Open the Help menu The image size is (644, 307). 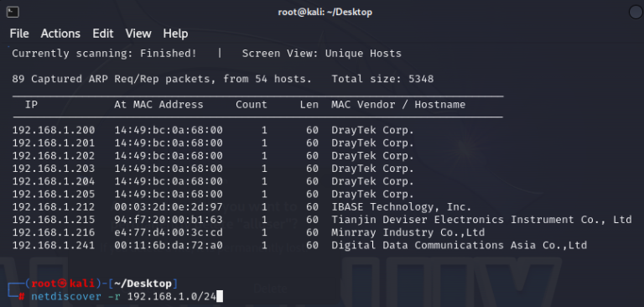(x=175, y=34)
